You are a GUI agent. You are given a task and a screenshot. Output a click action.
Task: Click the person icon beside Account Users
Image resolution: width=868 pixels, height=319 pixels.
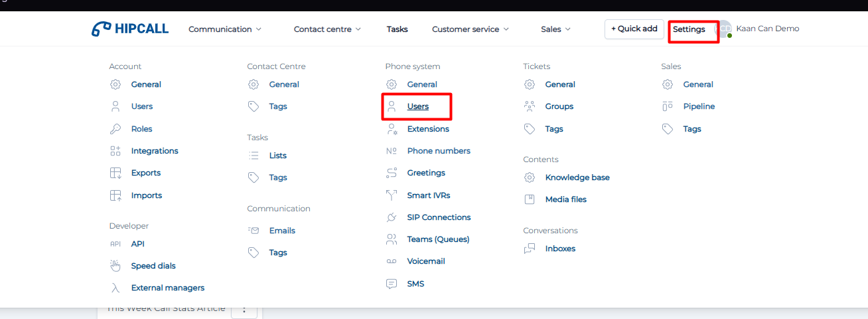(115, 106)
